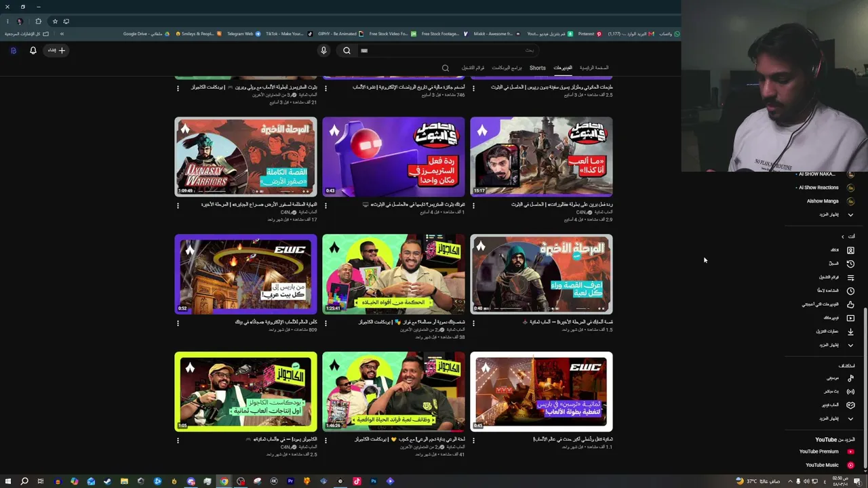
Task: Open Premiere Pro from the taskbar
Action: (290, 481)
